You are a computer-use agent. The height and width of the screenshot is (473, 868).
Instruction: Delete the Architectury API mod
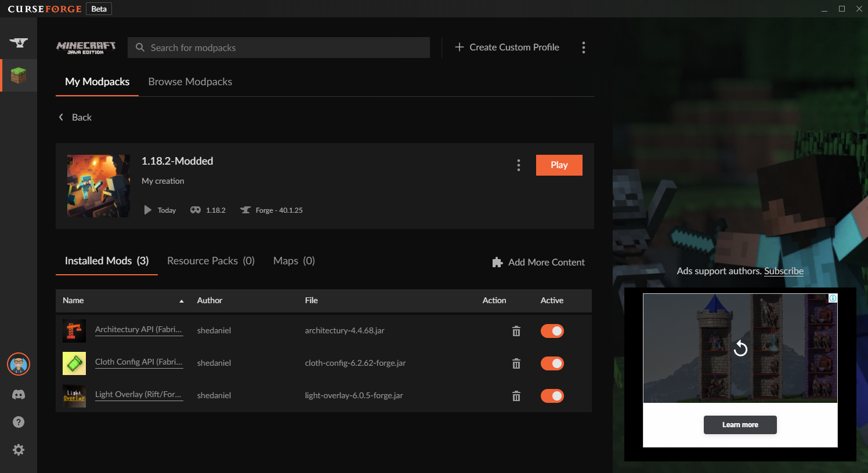click(x=516, y=331)
